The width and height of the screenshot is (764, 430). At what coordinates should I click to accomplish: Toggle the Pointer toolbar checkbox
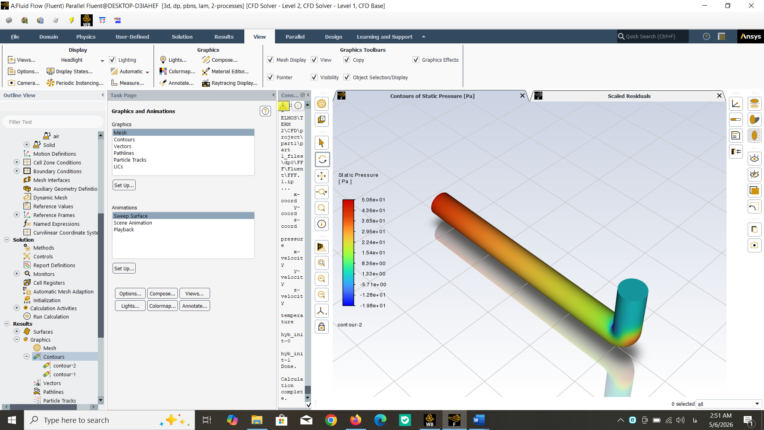click(270, 77)
